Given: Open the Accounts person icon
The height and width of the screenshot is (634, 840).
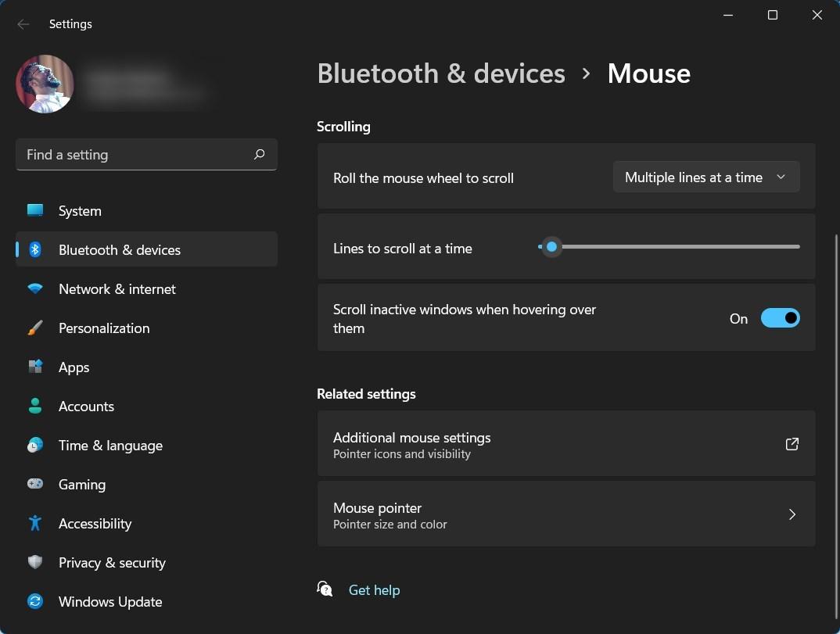Looking at the screenshot, I should (x=35, y=406).
